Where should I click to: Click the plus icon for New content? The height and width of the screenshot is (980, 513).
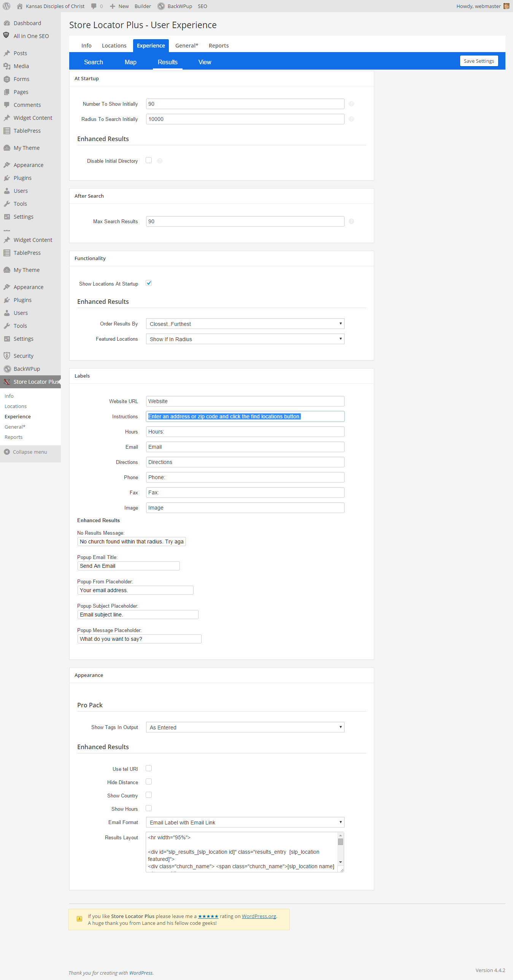coord(112,6)
